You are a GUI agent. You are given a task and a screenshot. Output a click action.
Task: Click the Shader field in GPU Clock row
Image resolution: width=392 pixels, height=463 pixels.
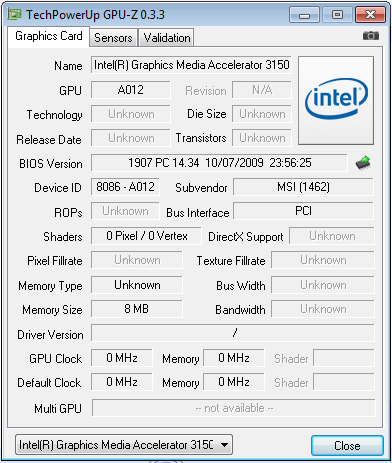(344, 358)
